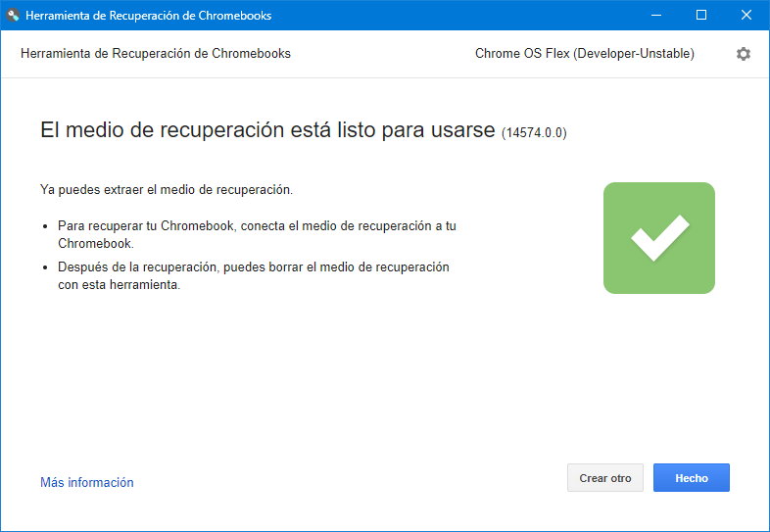Open settings with the gear icon

click(743, 54)
